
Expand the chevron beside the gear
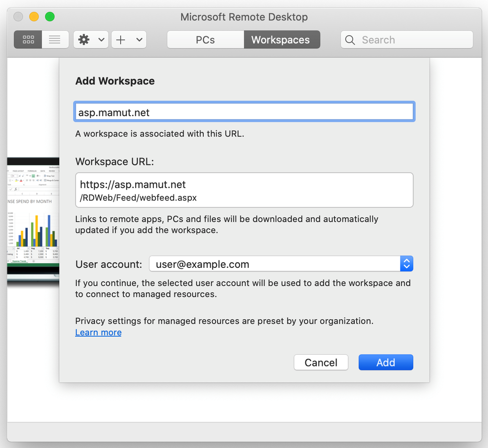click(x=101, y=40)
